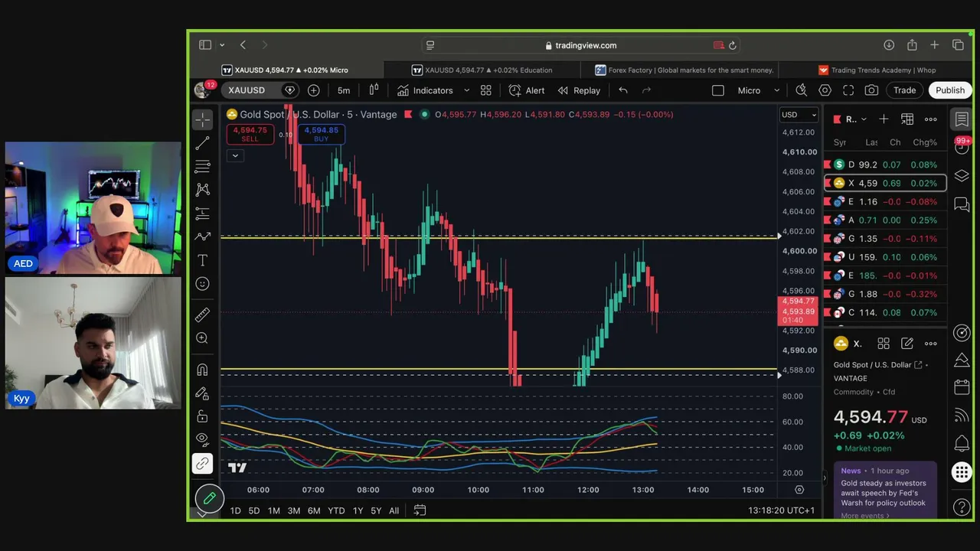
Task: Toggle stay in drawing mode
Action: pos(202,393)
